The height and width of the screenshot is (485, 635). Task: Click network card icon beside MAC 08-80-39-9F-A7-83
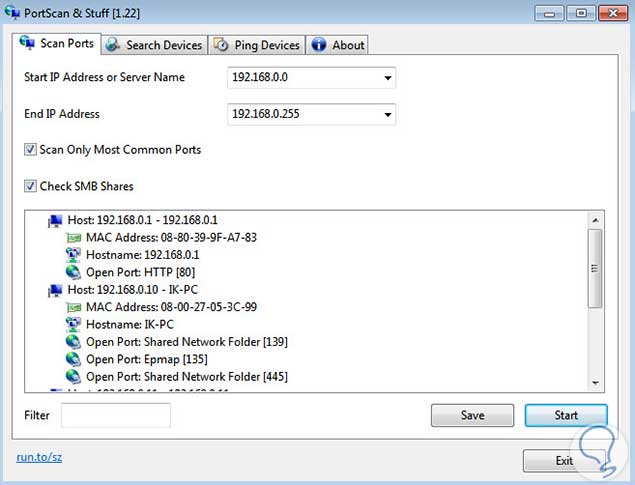[x=73, y=238]
